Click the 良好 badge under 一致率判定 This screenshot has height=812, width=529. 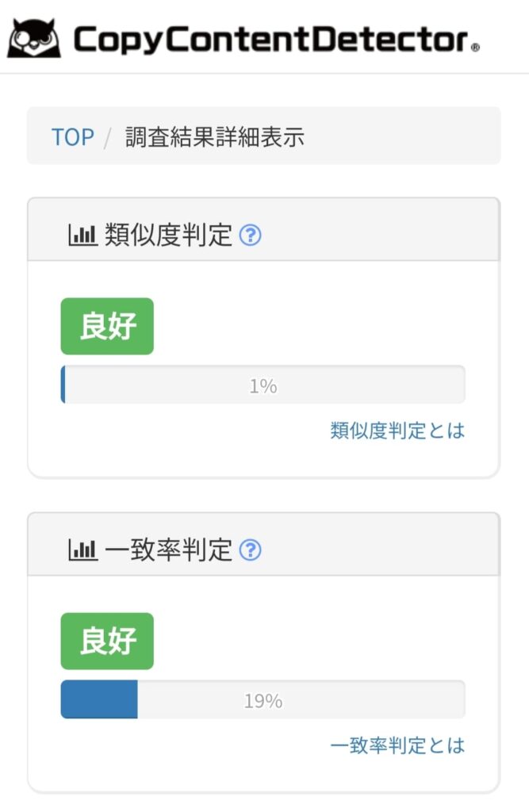tap(107, 641)
